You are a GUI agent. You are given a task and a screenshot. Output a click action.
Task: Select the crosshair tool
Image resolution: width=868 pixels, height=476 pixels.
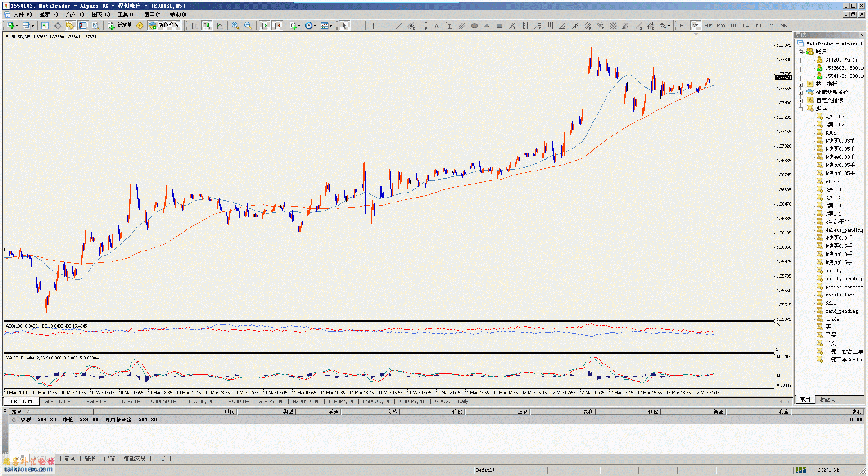coord(357,26)
